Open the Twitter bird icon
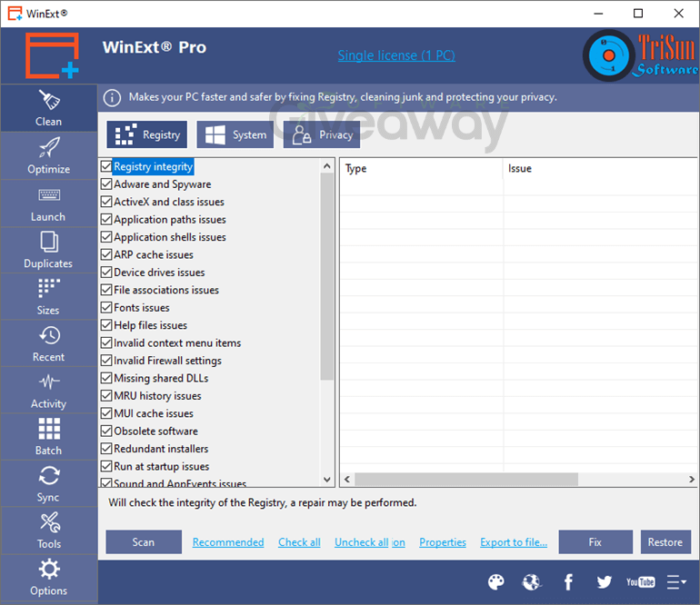This screenshot has width=700, height=605. click(x=604, y=581)
